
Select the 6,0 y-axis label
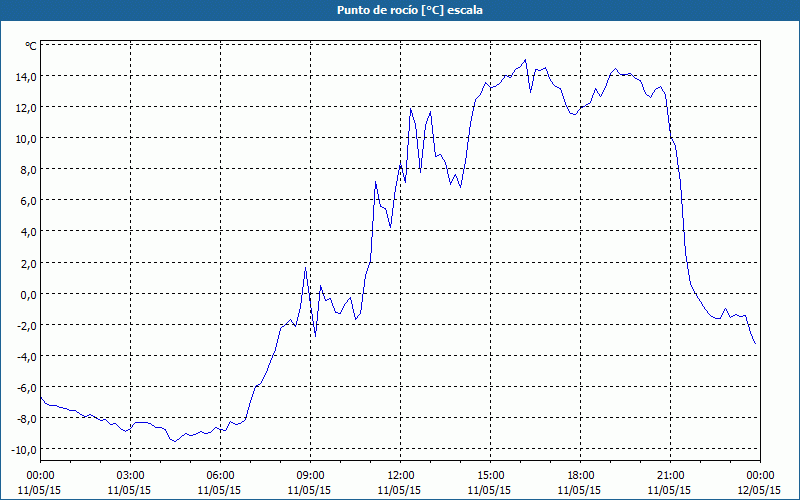[x=29, y=201]
